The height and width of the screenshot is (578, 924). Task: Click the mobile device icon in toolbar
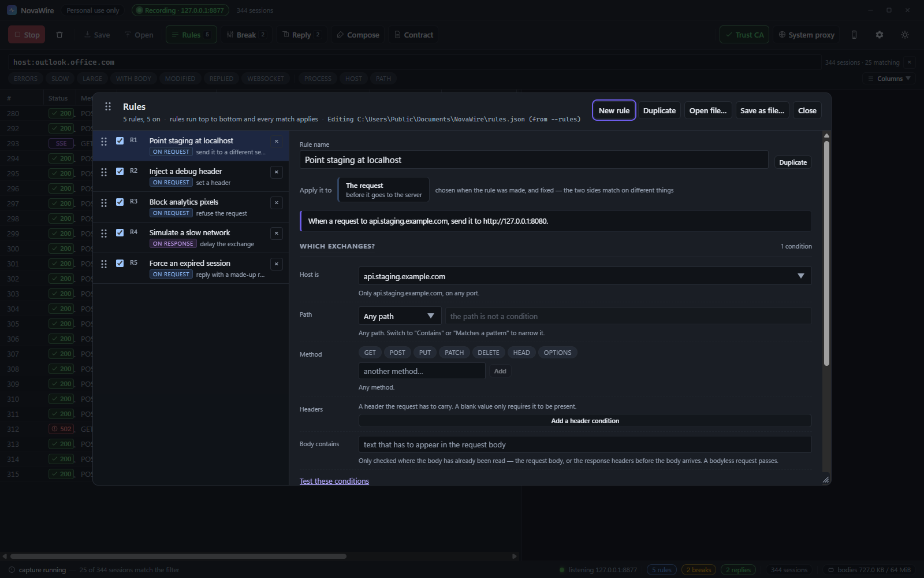coord(854,35)
